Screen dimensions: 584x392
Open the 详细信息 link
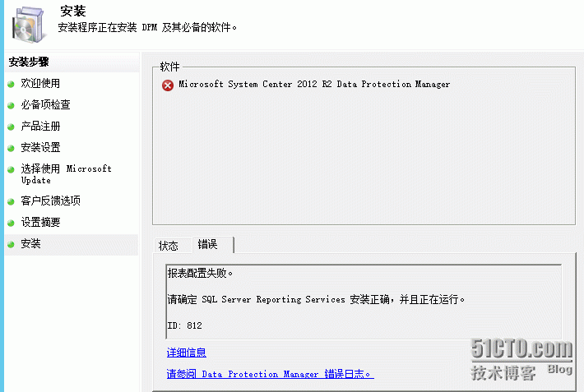point(186,353)
